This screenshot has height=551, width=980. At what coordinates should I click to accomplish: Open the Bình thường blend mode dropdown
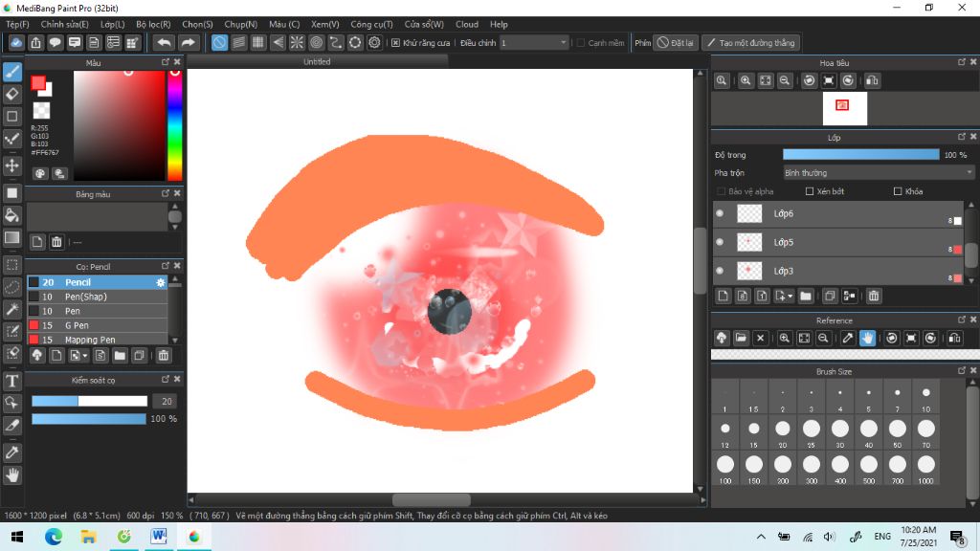(x=878, y=171)
